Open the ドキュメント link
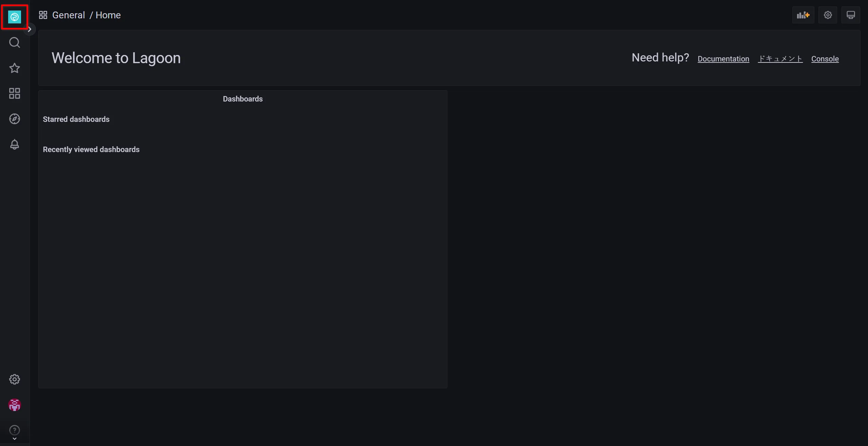868x446 pixels. click(x=780, y=59)
